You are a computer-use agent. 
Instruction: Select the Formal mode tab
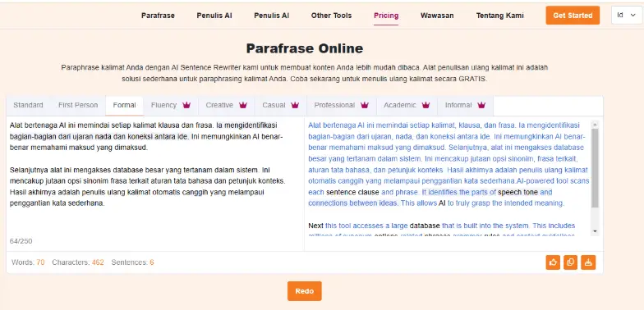tap(125, 105)
